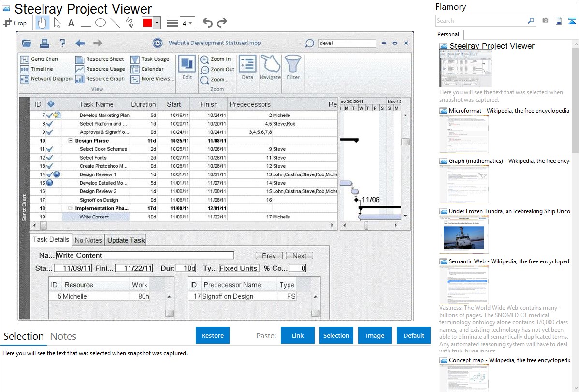
Task: Open the More Views menu
Action: coord(152,79)
